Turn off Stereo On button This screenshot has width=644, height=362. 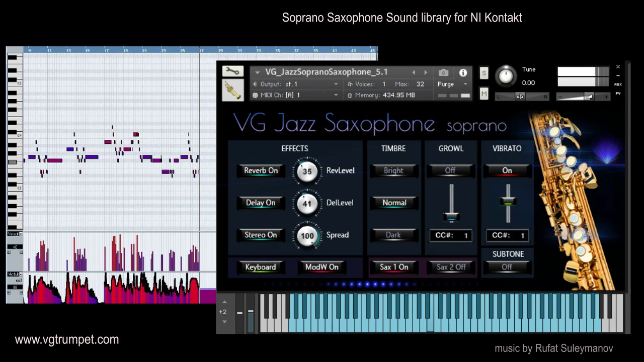(261, 235)
